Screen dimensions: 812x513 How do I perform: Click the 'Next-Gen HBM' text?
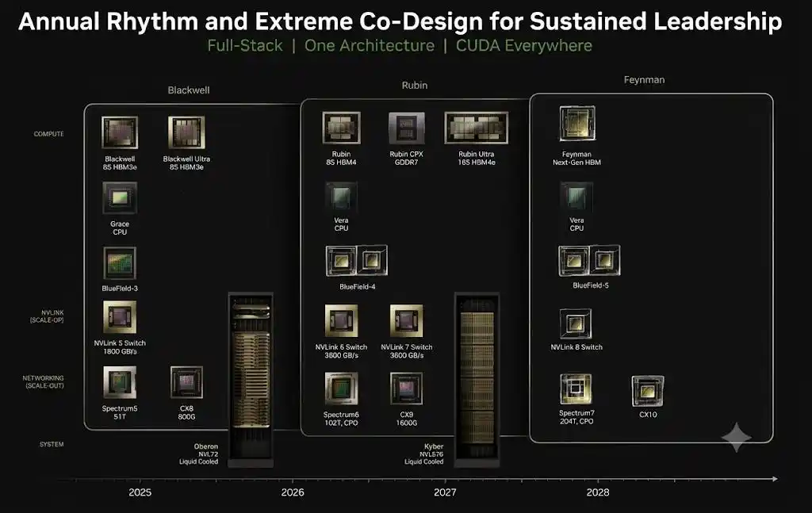[x=577, y=163]
